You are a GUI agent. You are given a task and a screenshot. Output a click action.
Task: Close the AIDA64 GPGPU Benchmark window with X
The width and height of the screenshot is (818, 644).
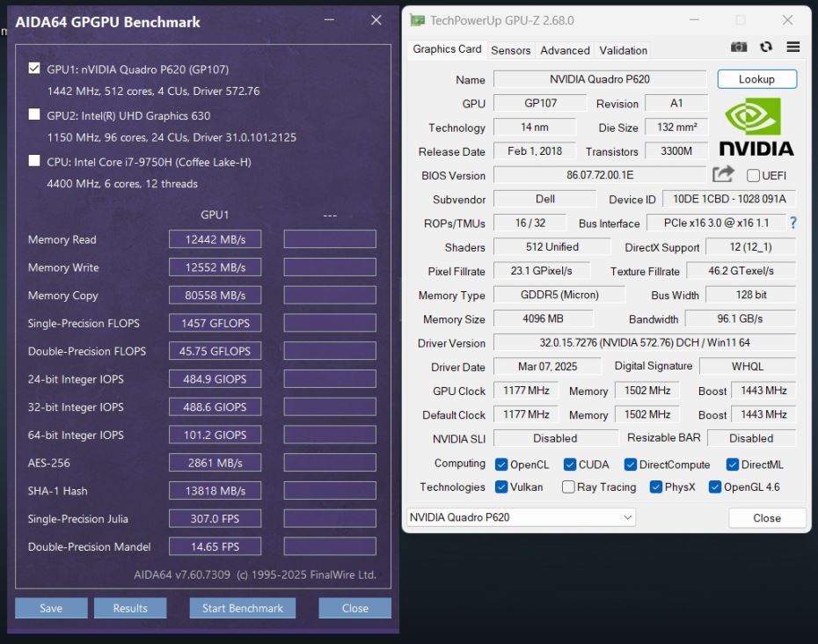pos(376,20)
